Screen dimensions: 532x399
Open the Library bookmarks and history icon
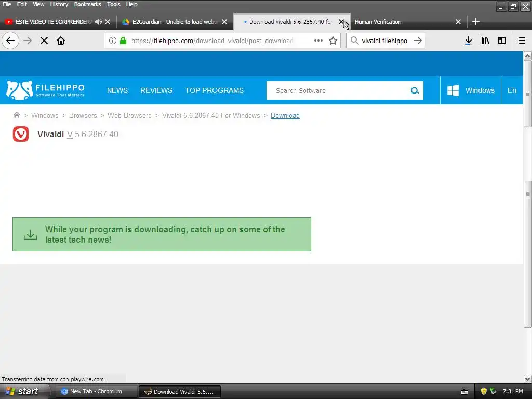(485, 41)
